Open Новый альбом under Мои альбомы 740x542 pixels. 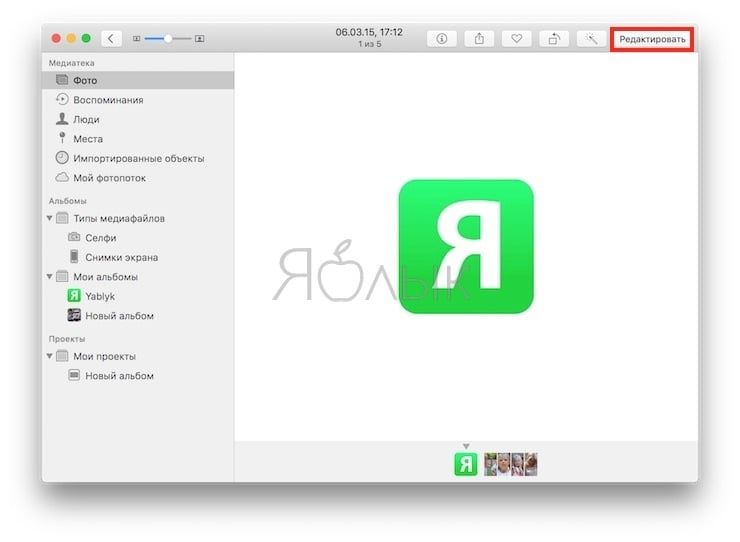tap(138, 316)
